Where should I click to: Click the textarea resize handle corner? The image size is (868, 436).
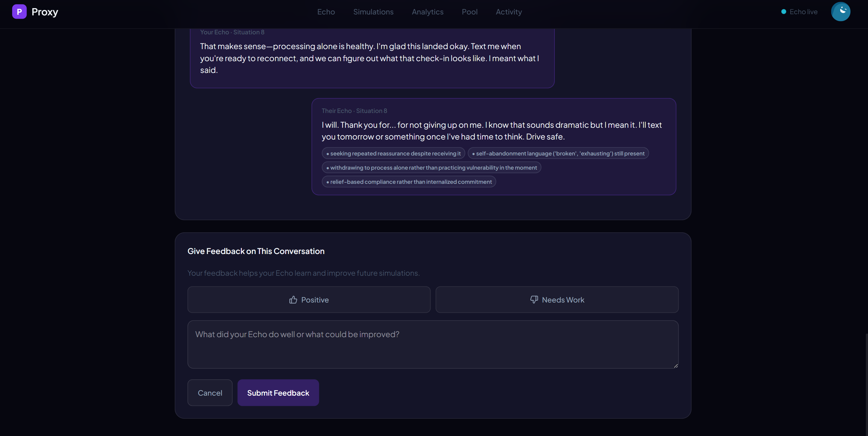(x=676, y=365)
